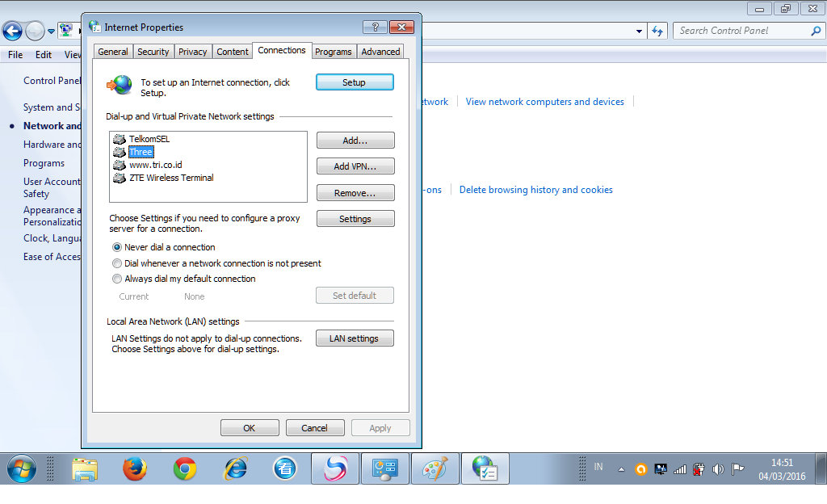
Task: Select the Never dial a connection option
Action: coord(116,247)
